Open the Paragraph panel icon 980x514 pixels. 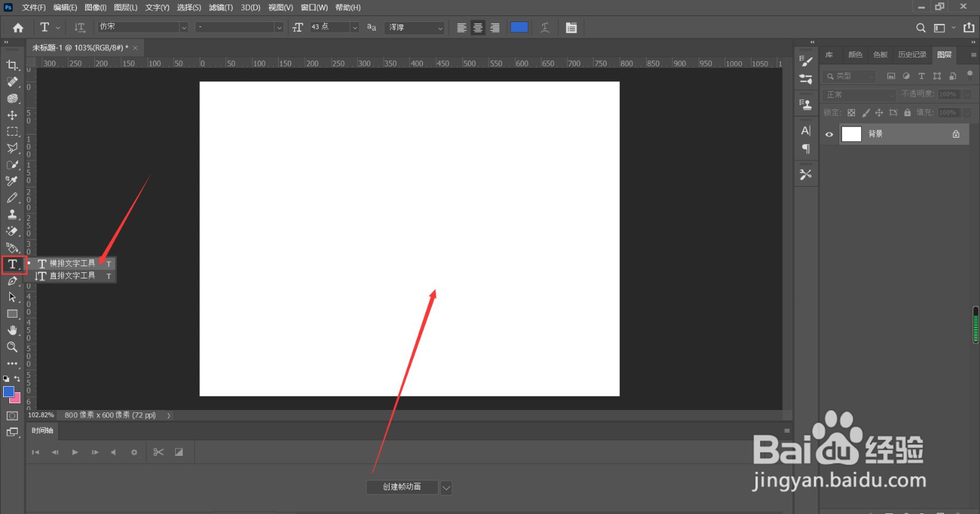pos(806,149)
